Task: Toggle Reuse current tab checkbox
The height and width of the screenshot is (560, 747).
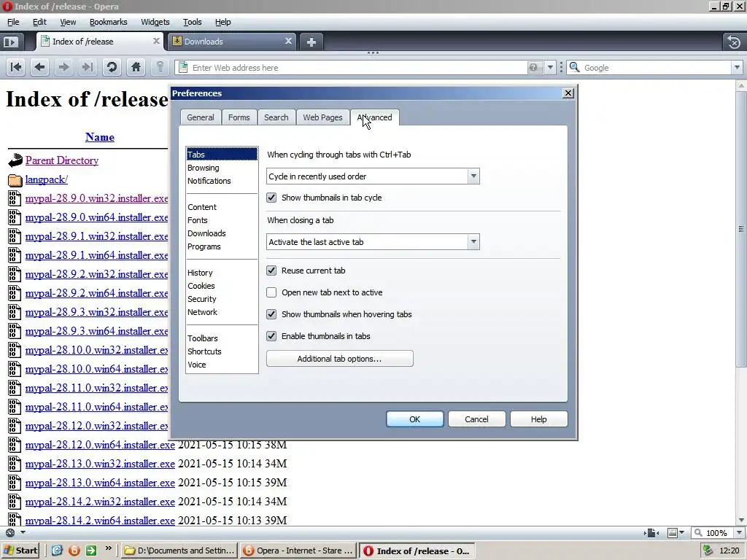Action: coord(271,271)
